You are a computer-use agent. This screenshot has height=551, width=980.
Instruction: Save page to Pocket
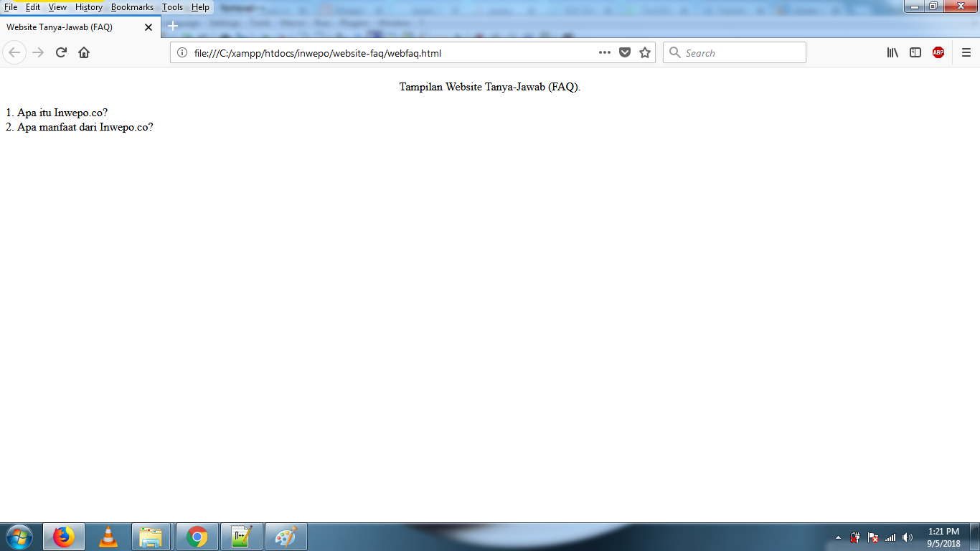coord(625,52)
